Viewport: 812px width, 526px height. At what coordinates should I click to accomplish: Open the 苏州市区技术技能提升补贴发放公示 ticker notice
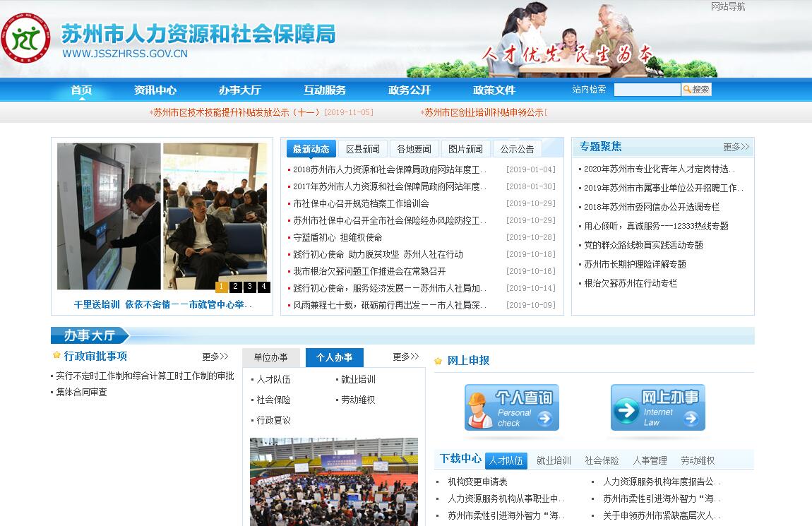(261, 112)
